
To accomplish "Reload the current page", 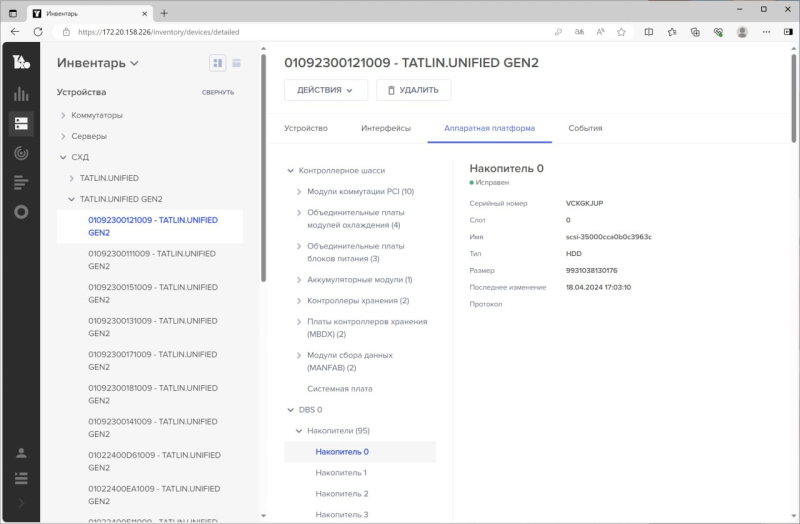I will (38, 32).
